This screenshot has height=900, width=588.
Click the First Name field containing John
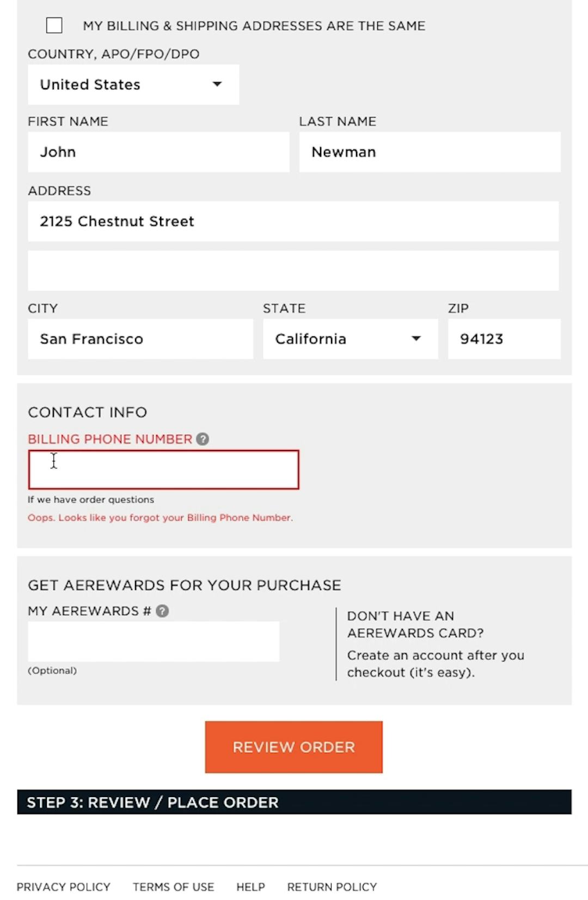tap(158, 152)
